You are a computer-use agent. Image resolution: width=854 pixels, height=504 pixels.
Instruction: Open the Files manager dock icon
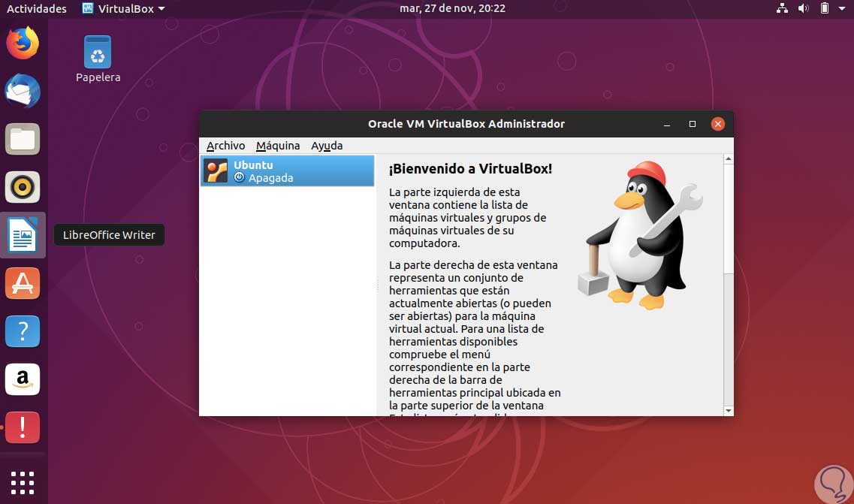click(23, 139)
